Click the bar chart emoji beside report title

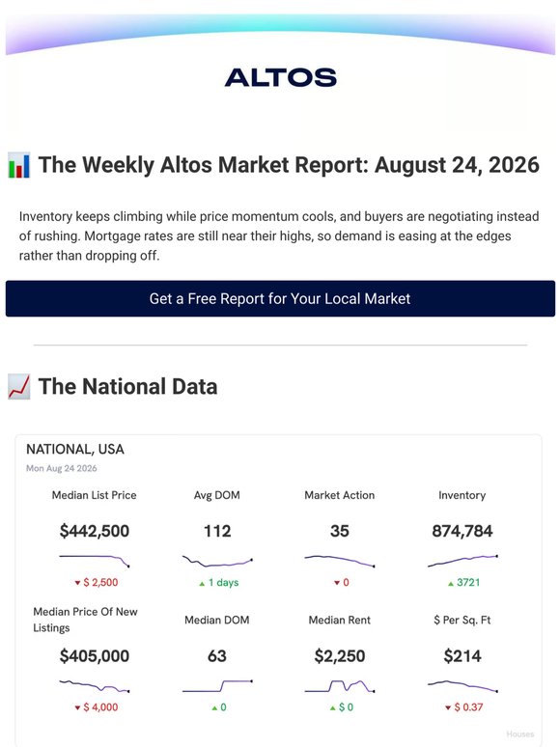click(19, 165)
